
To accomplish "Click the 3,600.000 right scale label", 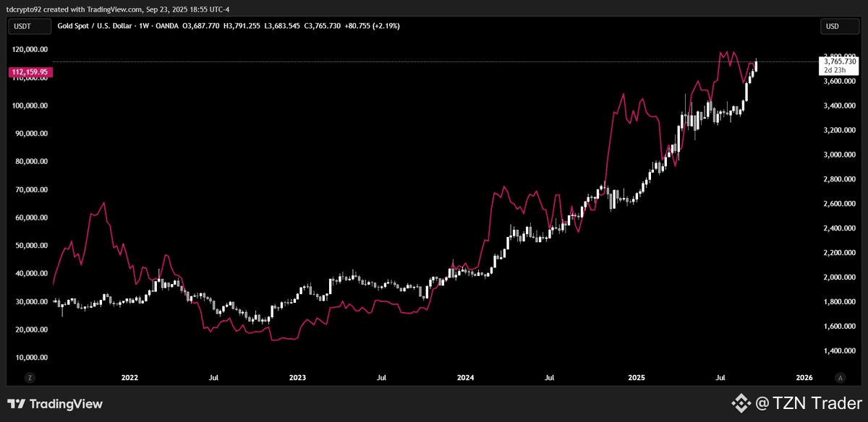I will click(840, 82).
